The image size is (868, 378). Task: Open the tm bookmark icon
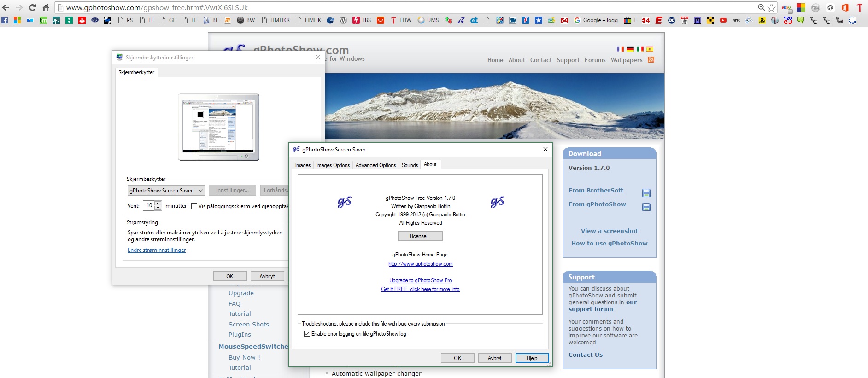(x=43, y=20)
